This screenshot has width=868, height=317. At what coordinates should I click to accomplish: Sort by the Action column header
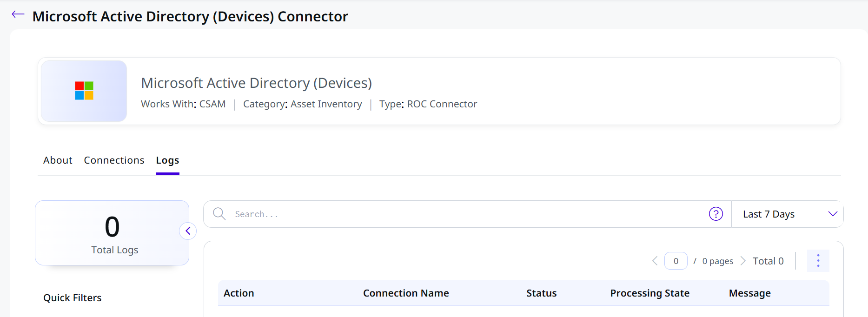[x=239, y=293]
